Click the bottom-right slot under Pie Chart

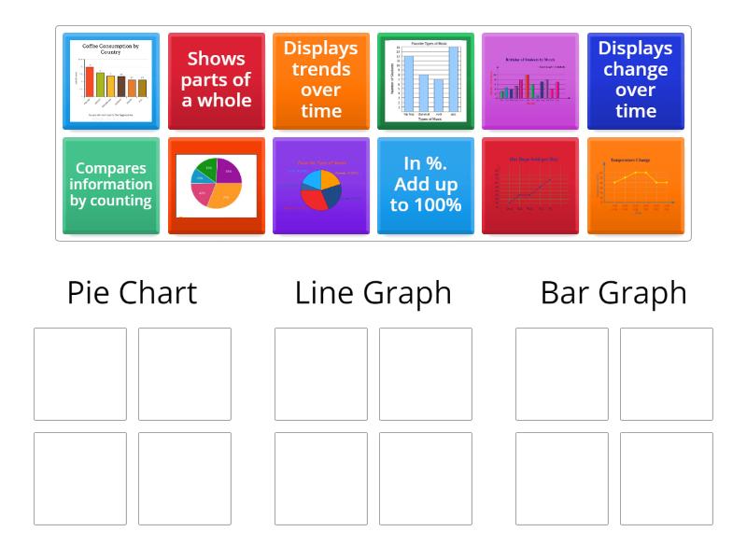185,479
